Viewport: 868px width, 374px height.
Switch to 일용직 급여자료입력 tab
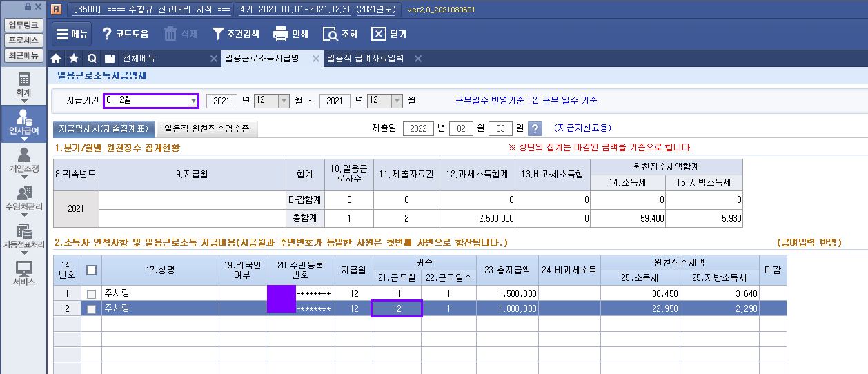[x=365, y=59]
